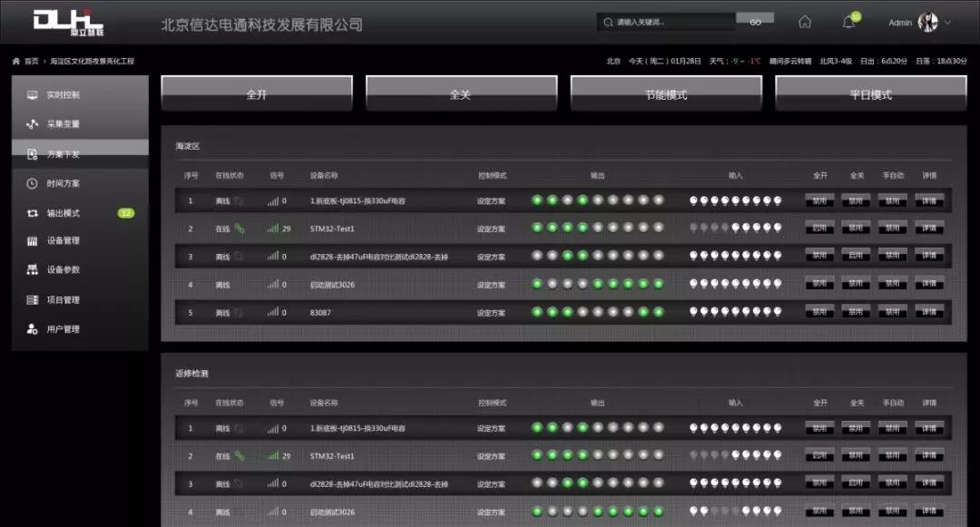Click a green output indicator for STM32-Test1

pos(538,229)
